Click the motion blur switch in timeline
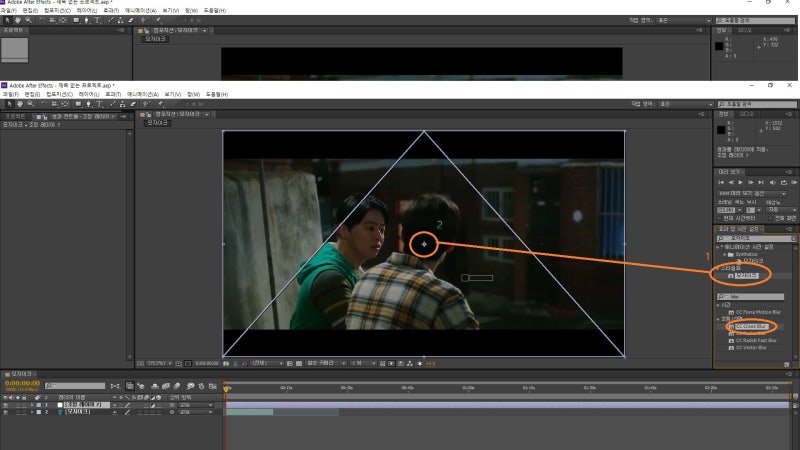800x450 pixels. [177, 386]
